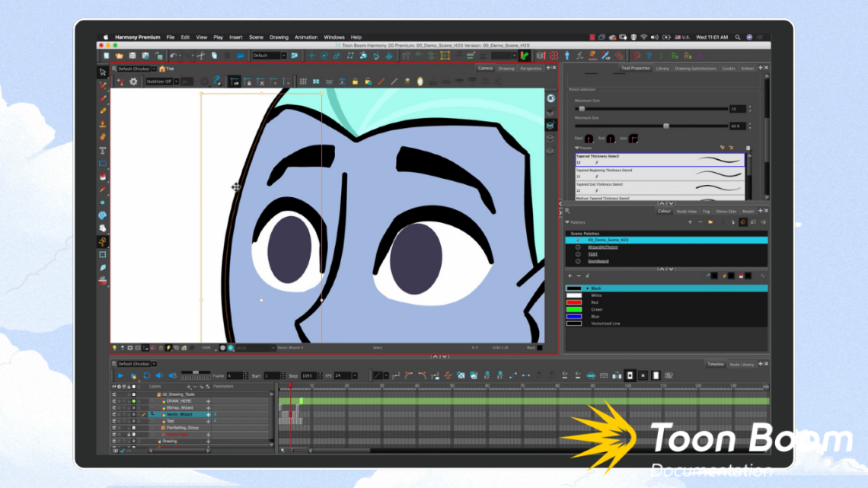Toggle the grid overlay icon in Camera view
The width and height of the screenshot is (868, 488).
tap(303, 82)
